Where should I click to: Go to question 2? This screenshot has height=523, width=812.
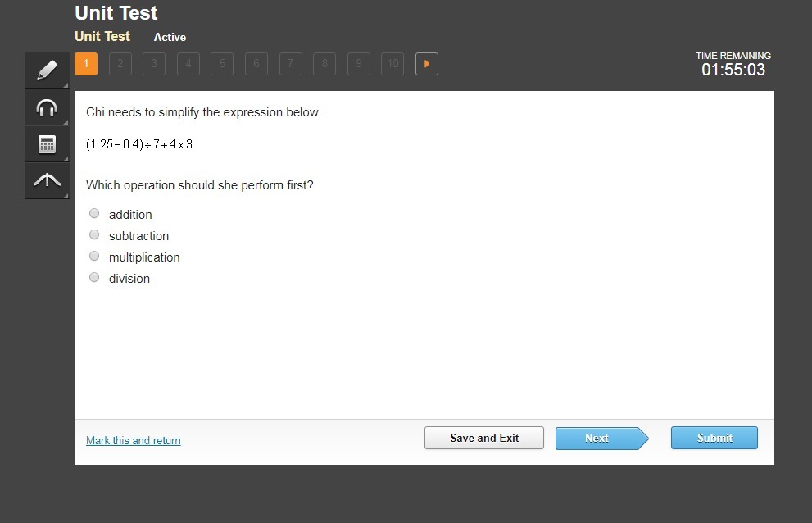pos(120,64)
